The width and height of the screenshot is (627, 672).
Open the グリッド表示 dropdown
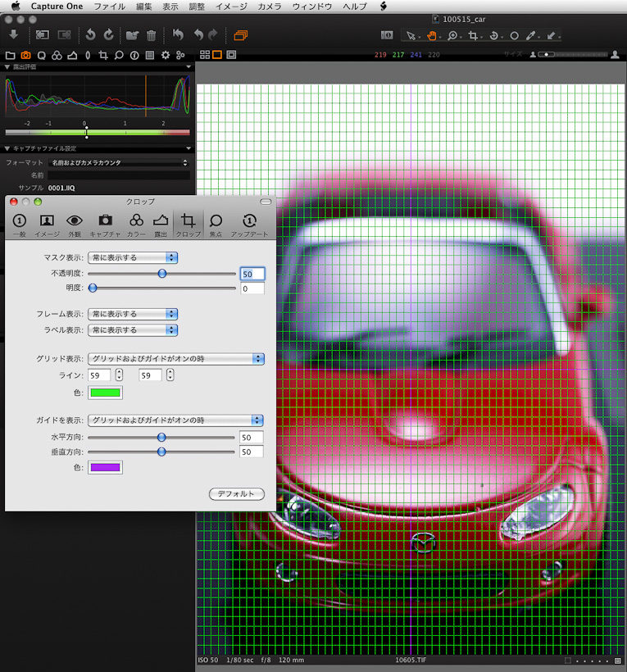coord(176,358)
